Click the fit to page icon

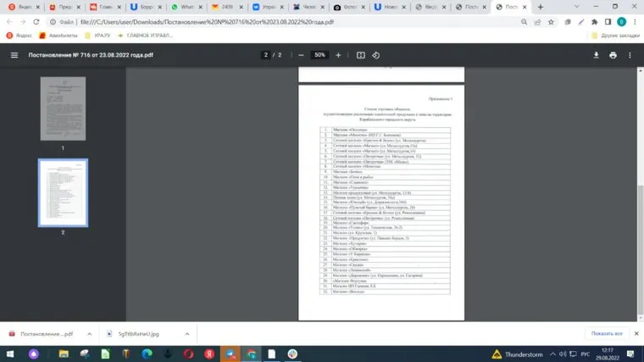click(x=361, y=55)
